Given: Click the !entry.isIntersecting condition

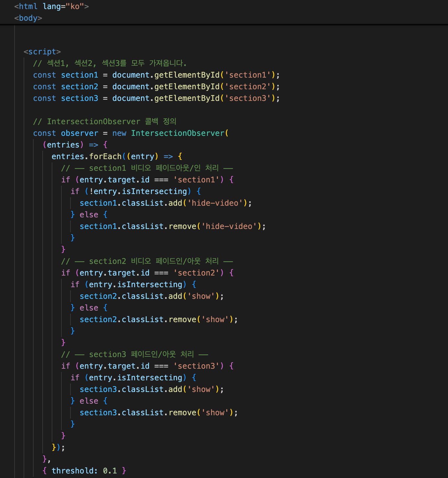Looking at the screenshot, I should (x=138, y=191).
